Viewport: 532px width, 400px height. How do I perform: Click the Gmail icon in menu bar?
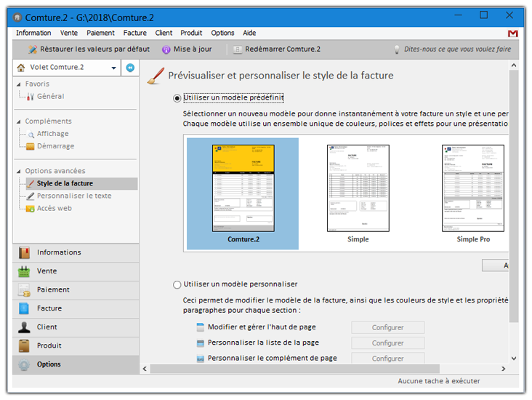pos(513,33)
